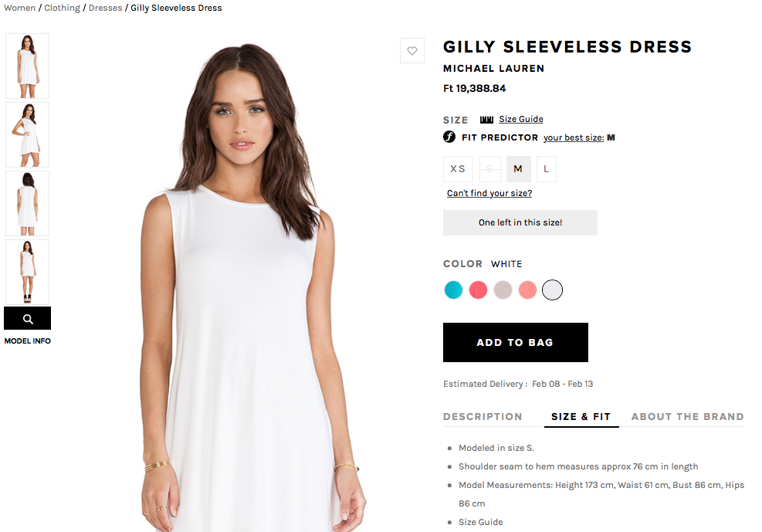View the first front-pose thumbnail
This screenshot has height=532, width=762.
(28, 66)
